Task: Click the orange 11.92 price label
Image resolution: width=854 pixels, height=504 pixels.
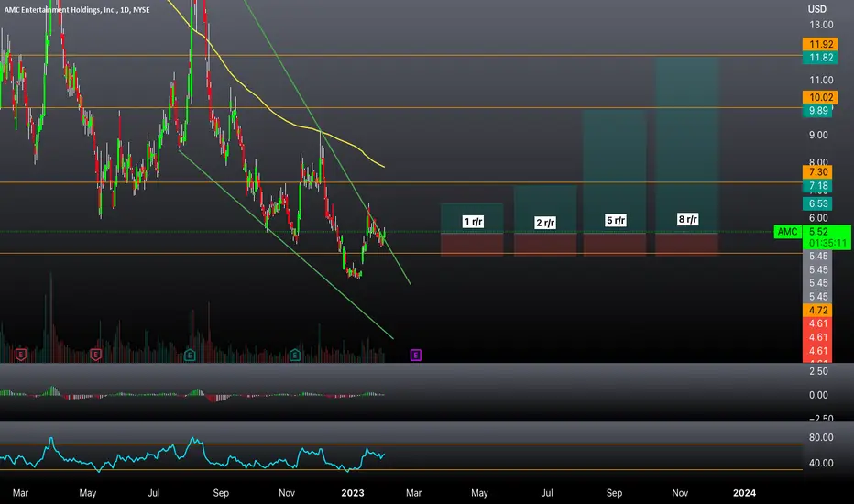Action: (820, 44)
